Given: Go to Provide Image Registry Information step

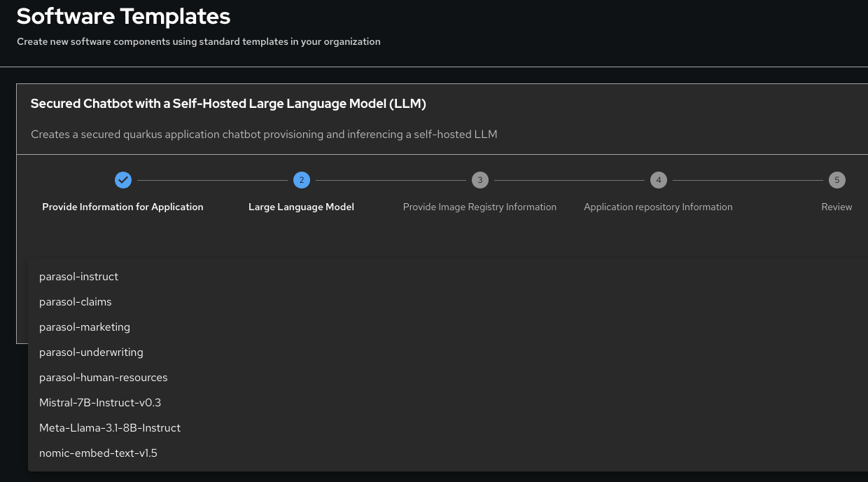Looking at the screenshot, I should 479,207.
